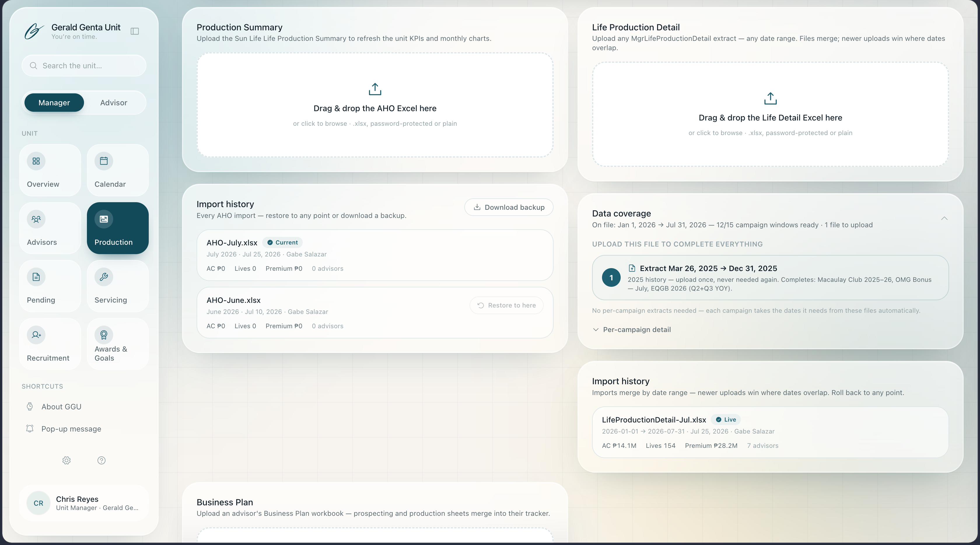Select the AHO-June.xlsx import entry

tap(375, 312)
